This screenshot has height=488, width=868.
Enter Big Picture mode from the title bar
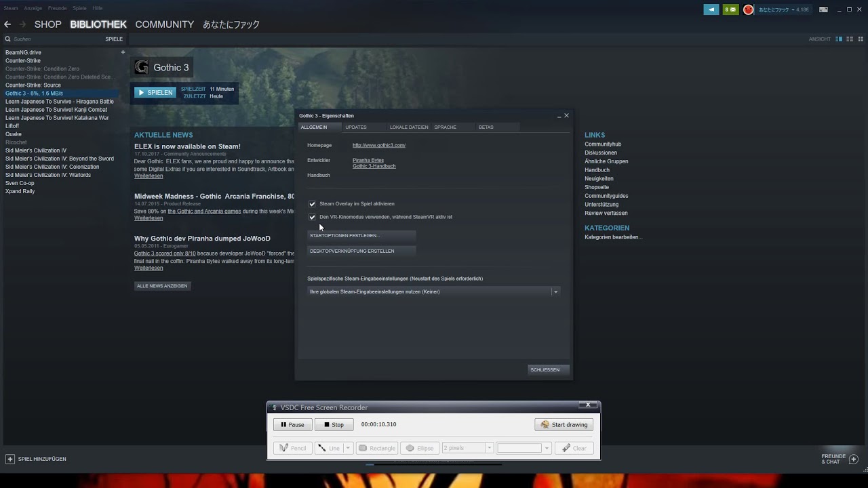pos(823,9)
